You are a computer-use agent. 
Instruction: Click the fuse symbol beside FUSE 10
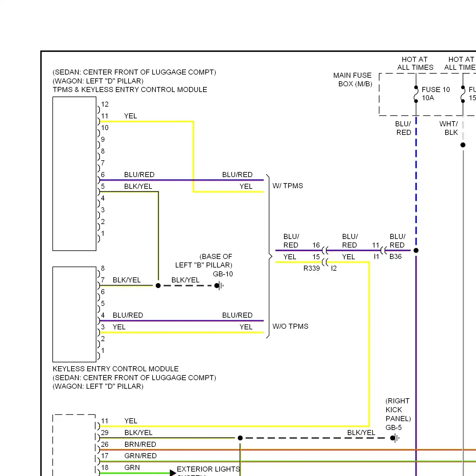pos(416,94)
